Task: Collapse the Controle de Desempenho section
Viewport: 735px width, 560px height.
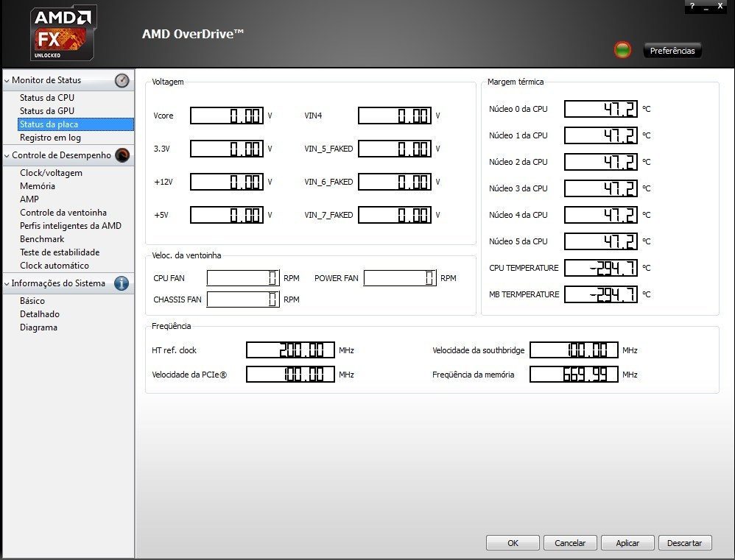Action: (7, 155)
